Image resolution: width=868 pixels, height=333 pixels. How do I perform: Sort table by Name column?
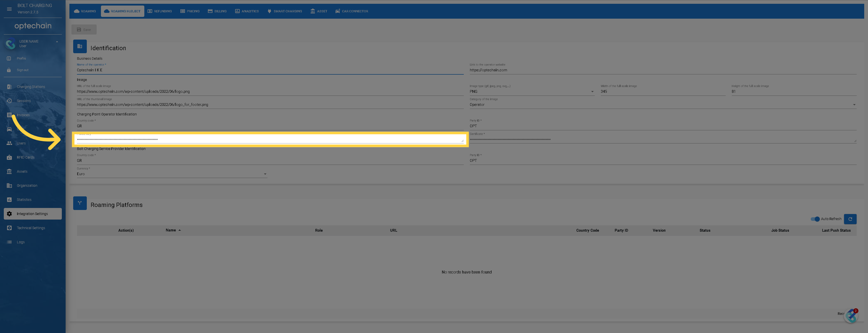(x=173, y=230)
